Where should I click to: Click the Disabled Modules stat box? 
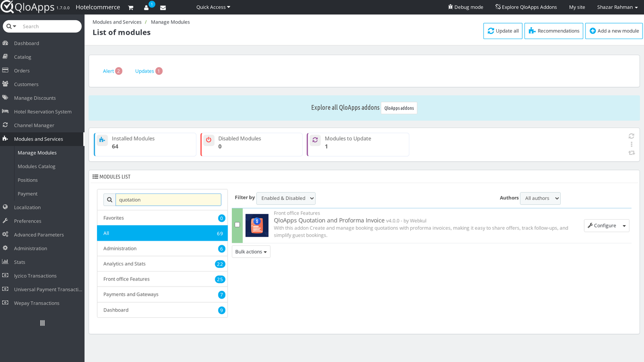point(252,145)
